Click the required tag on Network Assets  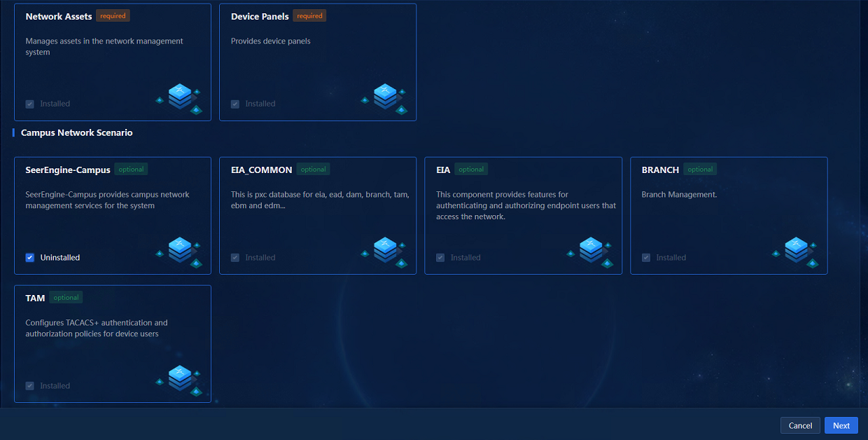113,15
